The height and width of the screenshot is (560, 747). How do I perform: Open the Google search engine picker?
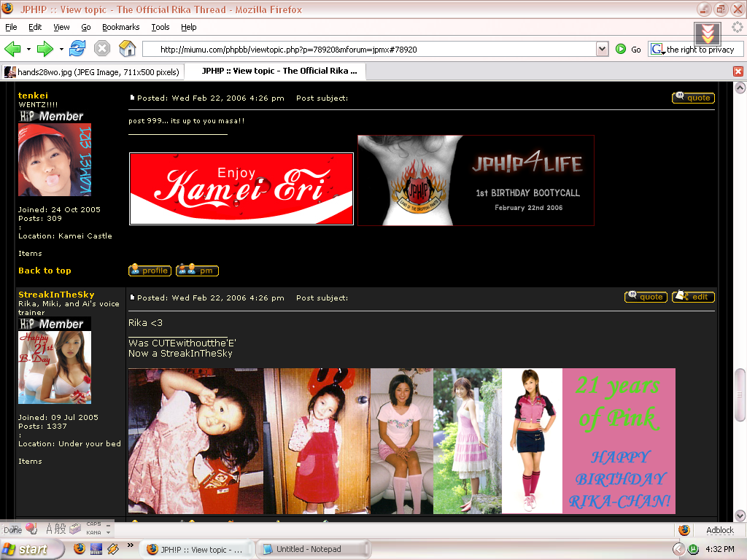tap(658, 49)
